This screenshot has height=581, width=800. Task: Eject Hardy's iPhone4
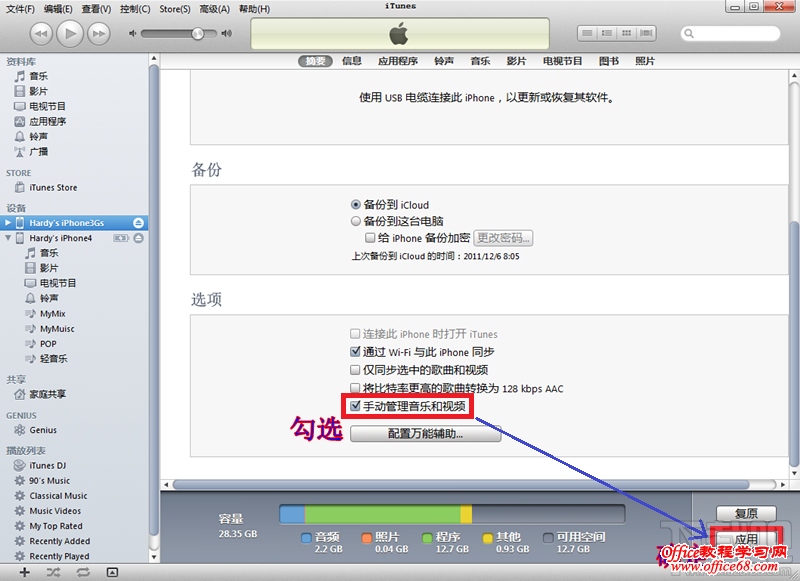[x=138, y=238]
